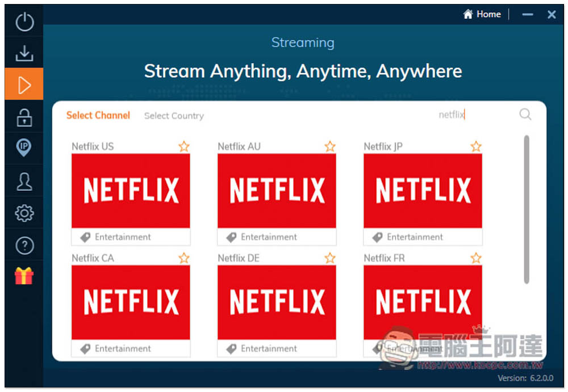Open the Netflix JP channel thumbnail
Screen dimensions: 568x392
click(x=423, y=191)
